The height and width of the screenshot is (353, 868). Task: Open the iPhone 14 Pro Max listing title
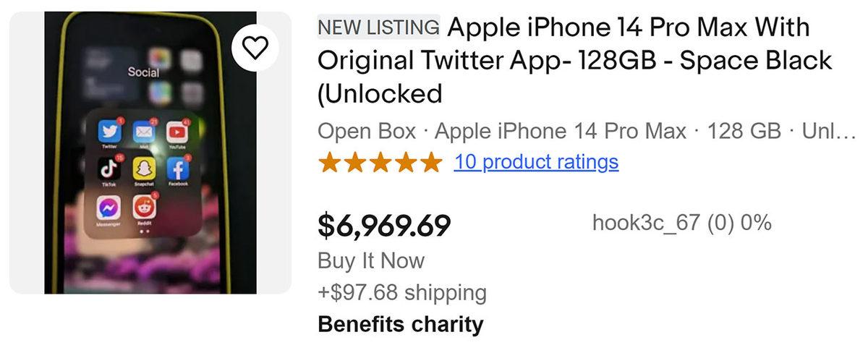pos(575,61)
